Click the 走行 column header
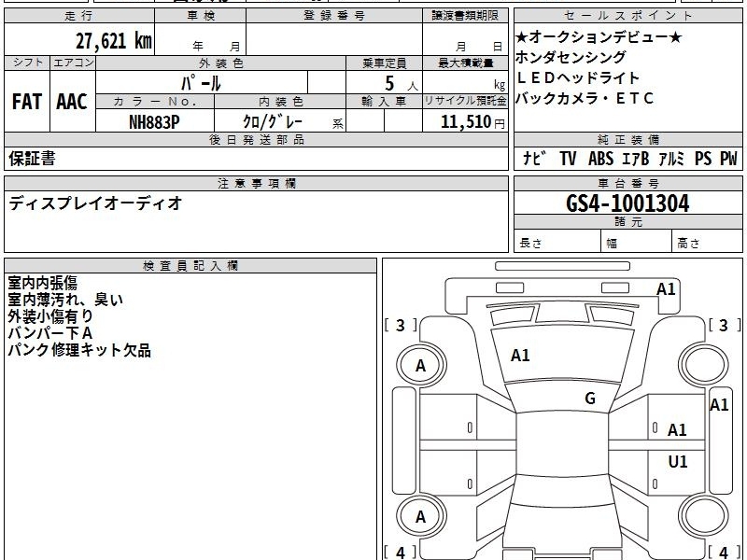The image size is (747, 560). coord(79,16)
